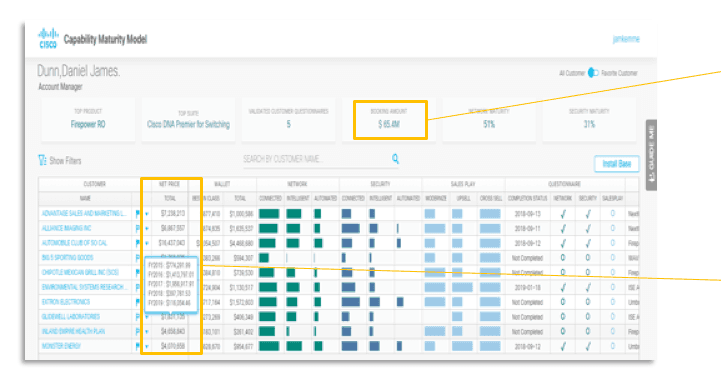Open Alliance Imaging Inc customer link
Viewport: 721px width, 386px height.
(x=67, y=228)
